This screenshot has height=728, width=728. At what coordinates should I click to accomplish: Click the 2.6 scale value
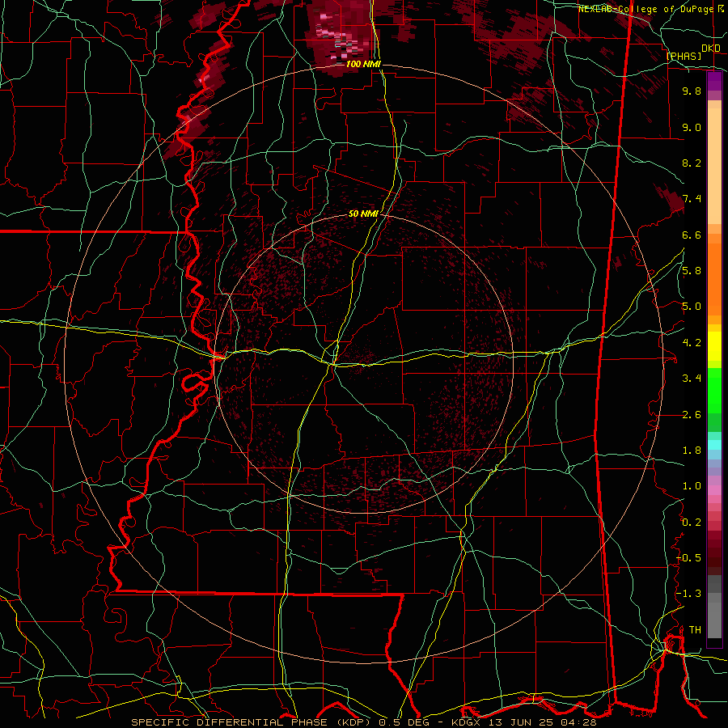click(x=692, y=415)
